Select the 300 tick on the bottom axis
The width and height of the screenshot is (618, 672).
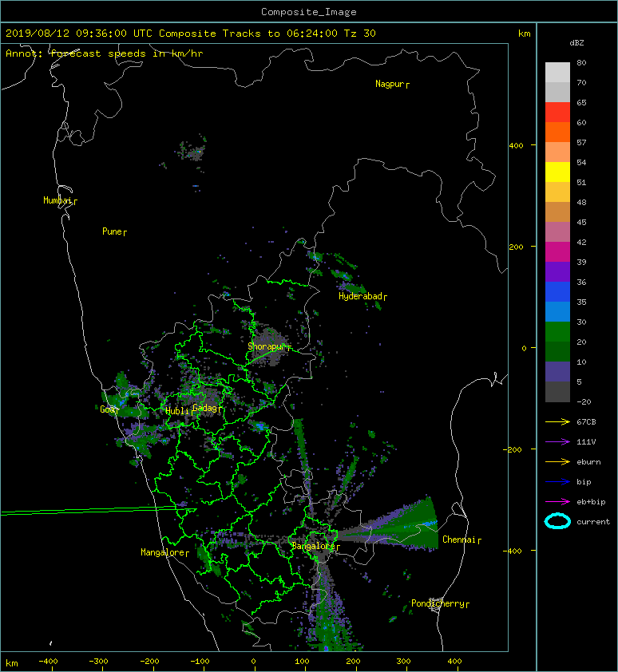tap(403, 662)
